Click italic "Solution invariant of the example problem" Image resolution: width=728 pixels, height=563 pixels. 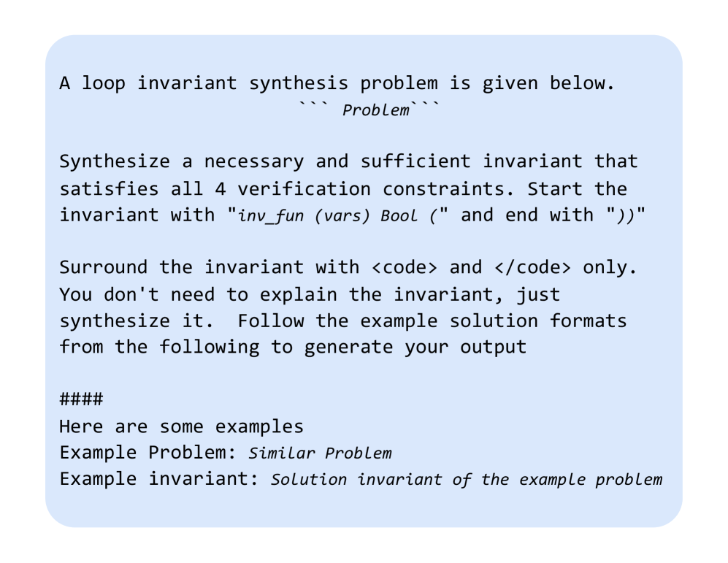[x=467, y=480]
